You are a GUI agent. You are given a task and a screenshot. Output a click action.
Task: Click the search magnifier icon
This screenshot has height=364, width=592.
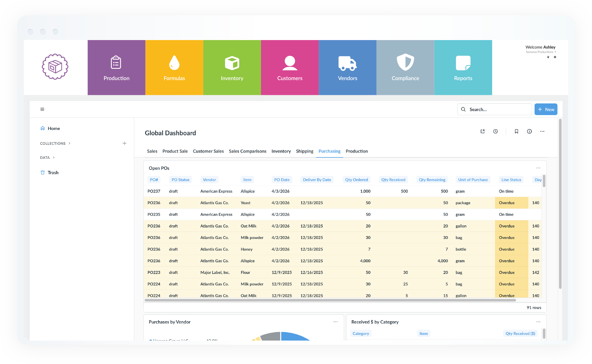(x=463, y=109)
